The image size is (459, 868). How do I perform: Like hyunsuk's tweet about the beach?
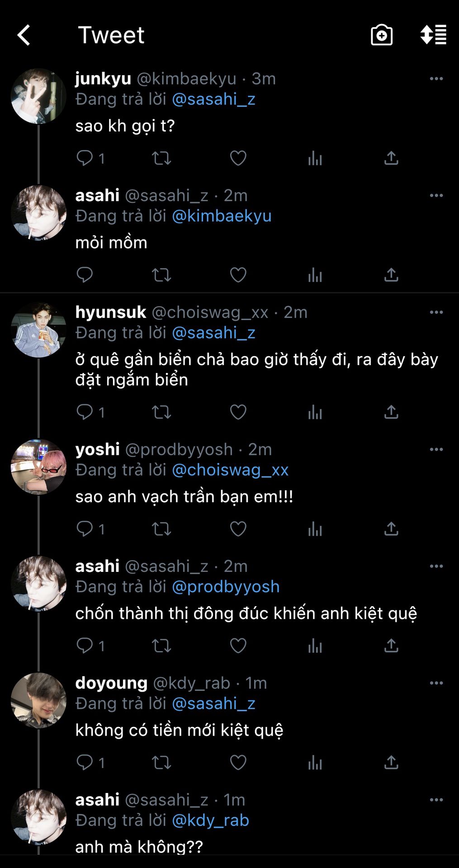point(238,412)
